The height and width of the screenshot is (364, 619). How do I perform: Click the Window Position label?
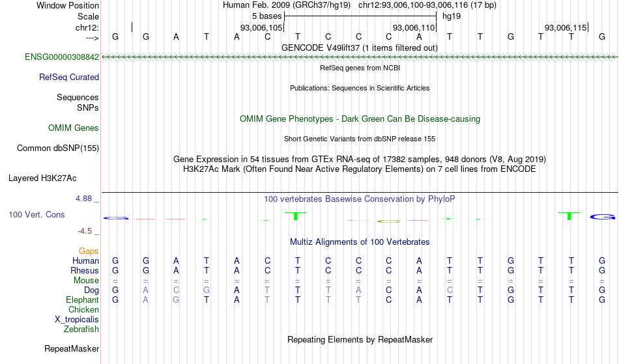[68, 5]
